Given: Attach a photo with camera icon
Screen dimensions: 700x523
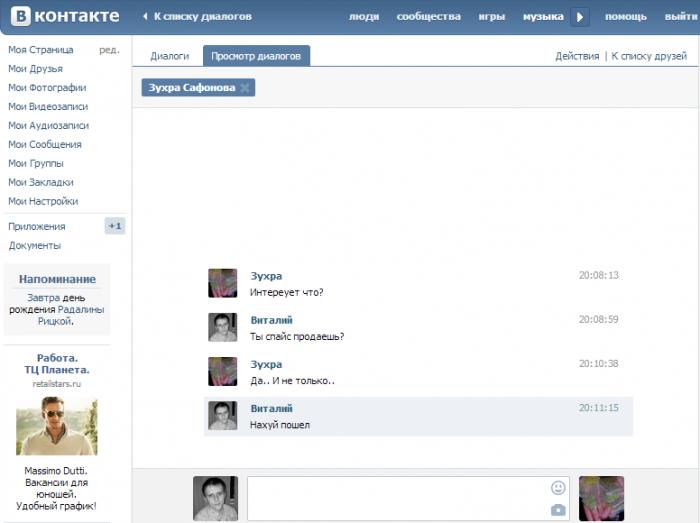Looking at the screenshot, I should pos(558,509).
